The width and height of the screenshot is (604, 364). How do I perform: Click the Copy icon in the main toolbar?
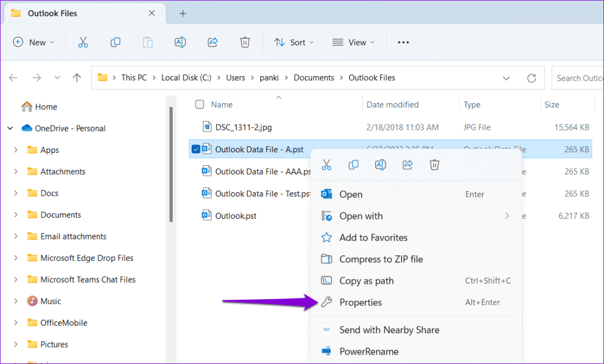[x=115, y=42]
